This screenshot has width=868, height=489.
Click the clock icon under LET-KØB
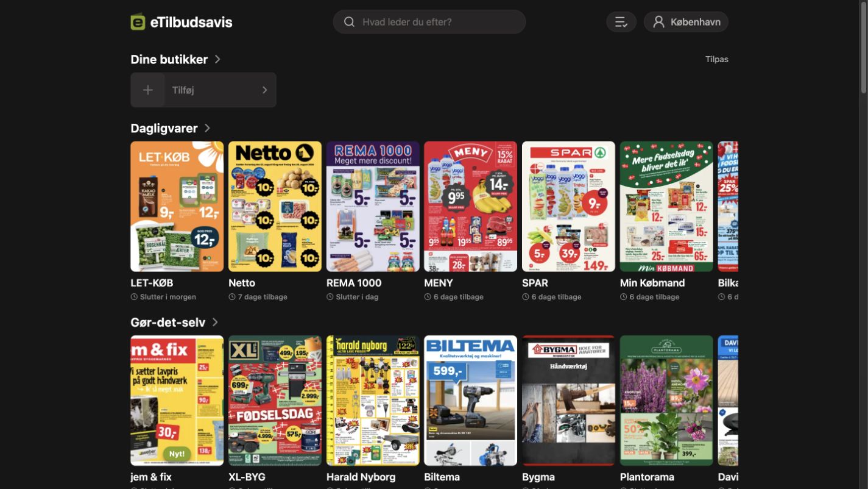134,297
